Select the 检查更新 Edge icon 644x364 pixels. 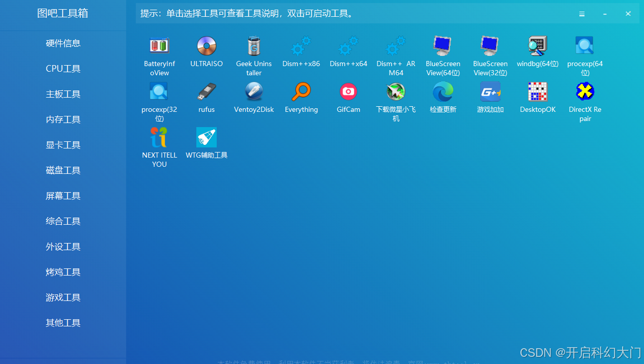[x=443, y=92]
